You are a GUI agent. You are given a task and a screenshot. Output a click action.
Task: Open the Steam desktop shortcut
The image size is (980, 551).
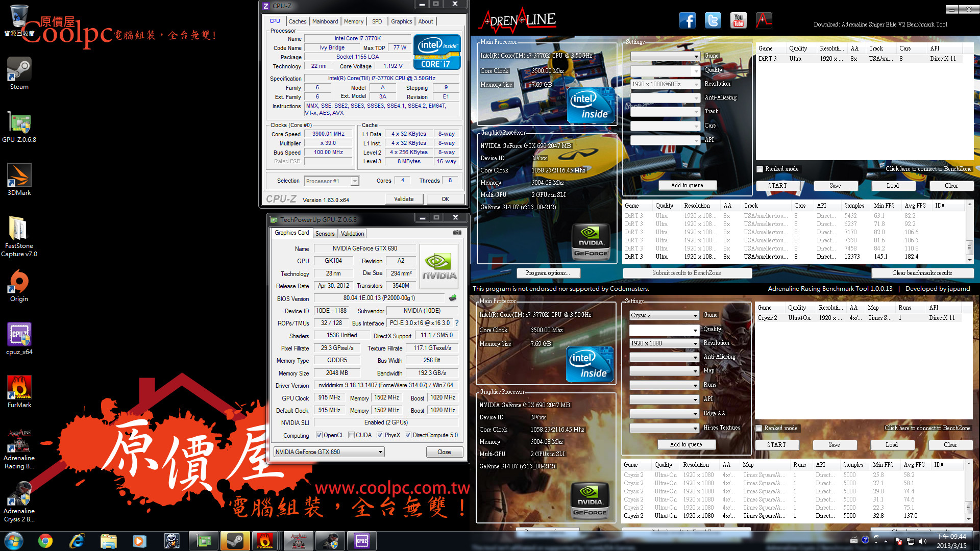tap(19, 73)
